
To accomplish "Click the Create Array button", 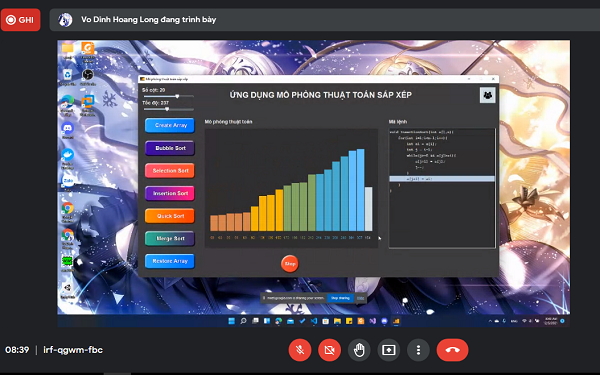I will 170,126.
